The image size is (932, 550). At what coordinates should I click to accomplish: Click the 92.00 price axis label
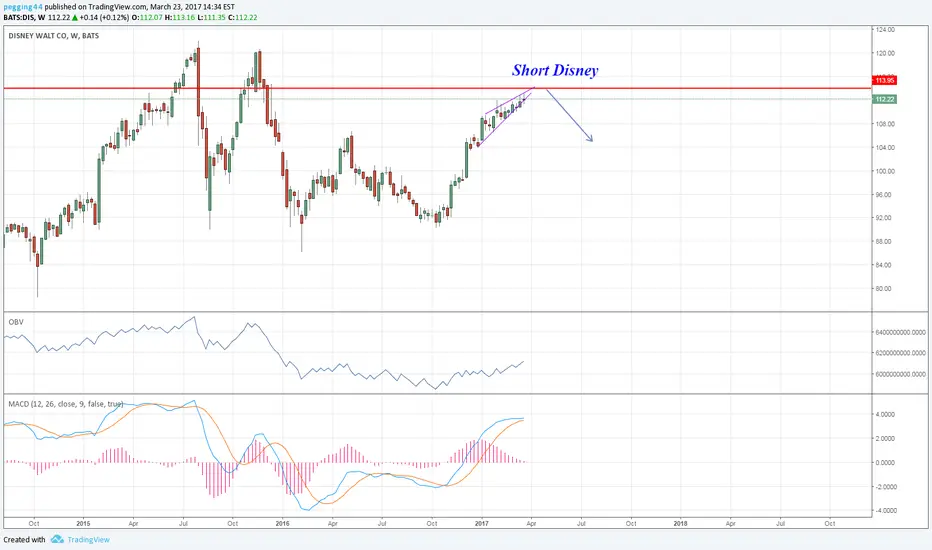click(884, 218)
